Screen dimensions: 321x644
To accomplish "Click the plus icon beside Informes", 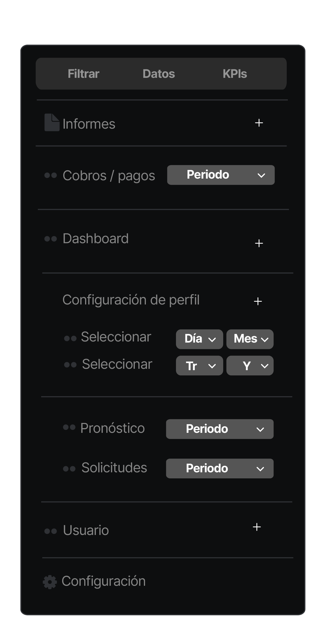I will pyautogui.click(x=259, y=123).
